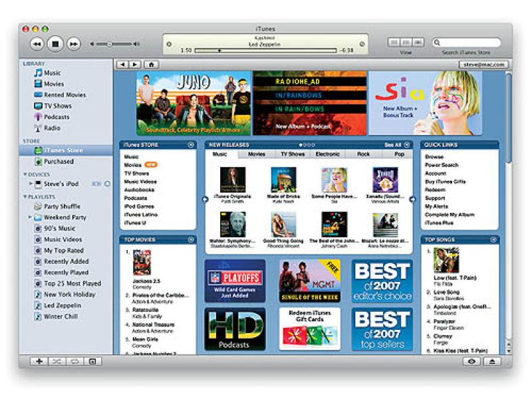
Task: Collapse the Devices section
Action: pos(25,174)
